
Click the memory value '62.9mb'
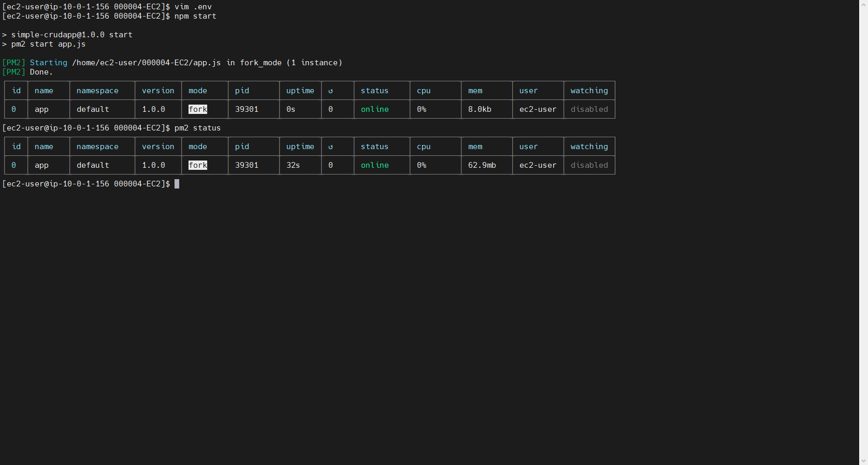click(x=482, y=165)
